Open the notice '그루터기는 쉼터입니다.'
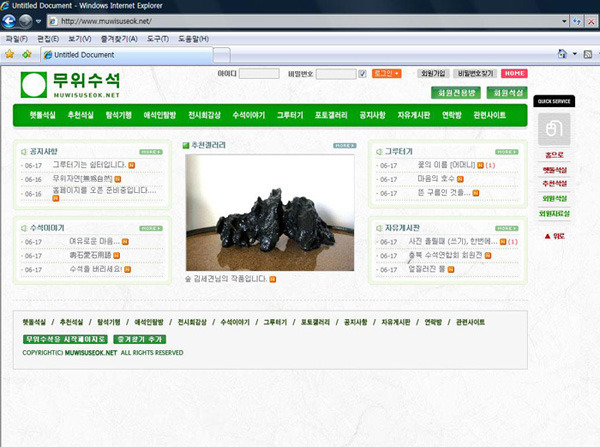The image size is (600, 447). 89,165
